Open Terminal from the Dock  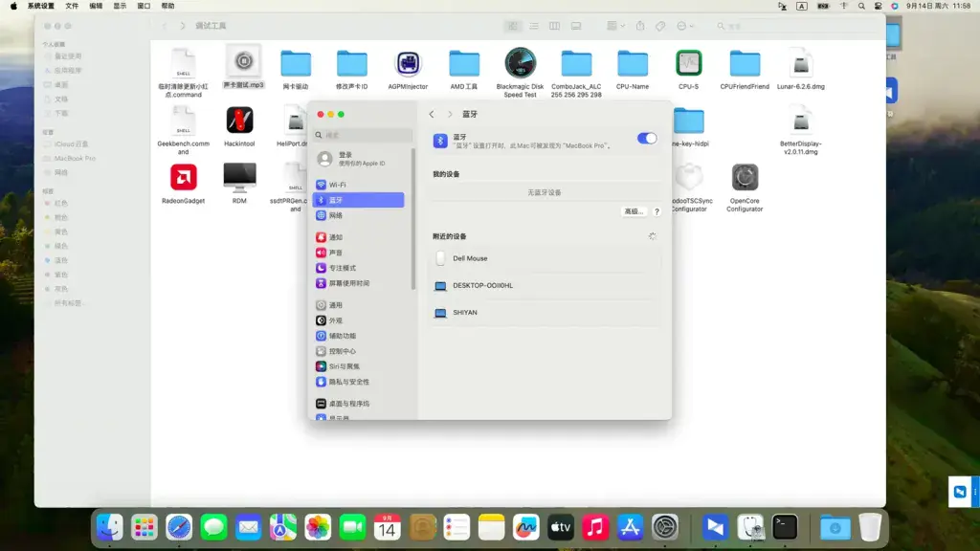[x=785, y=527]
